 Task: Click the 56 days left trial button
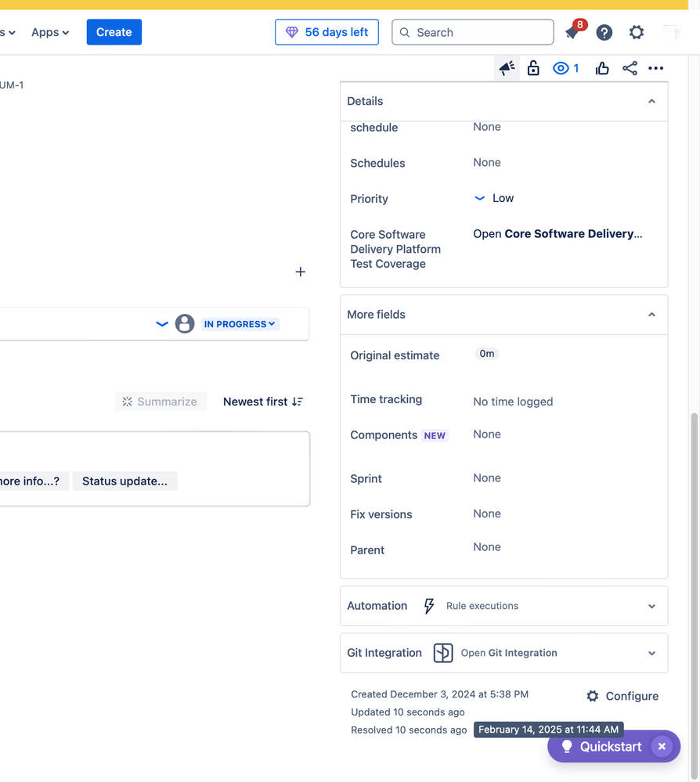coord(327,32)
